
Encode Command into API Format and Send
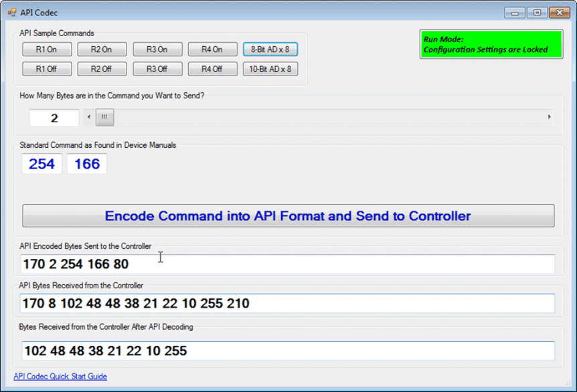tap(288, 216)
